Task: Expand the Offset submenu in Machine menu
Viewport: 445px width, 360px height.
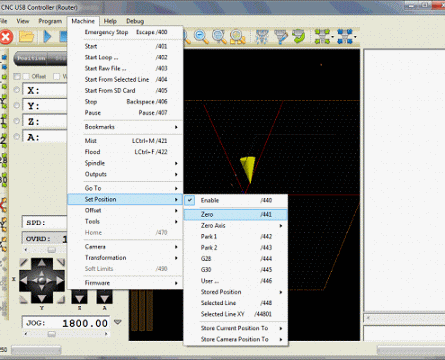Action: (x=125, y=210)
